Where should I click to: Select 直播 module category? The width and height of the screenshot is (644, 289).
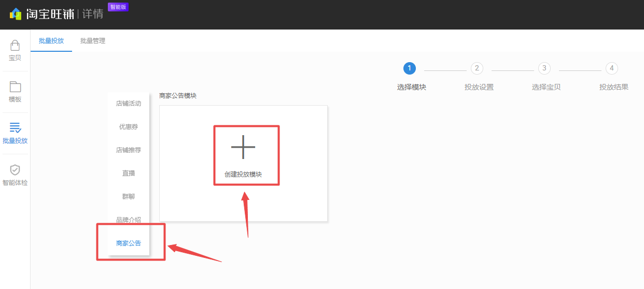pyautogui.click(x=129, y=174)
